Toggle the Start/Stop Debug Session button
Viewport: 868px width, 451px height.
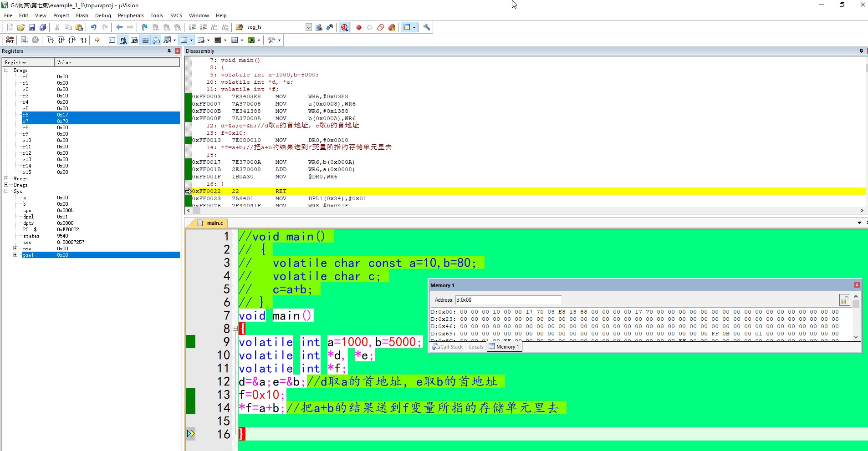(x=344, y=27)
